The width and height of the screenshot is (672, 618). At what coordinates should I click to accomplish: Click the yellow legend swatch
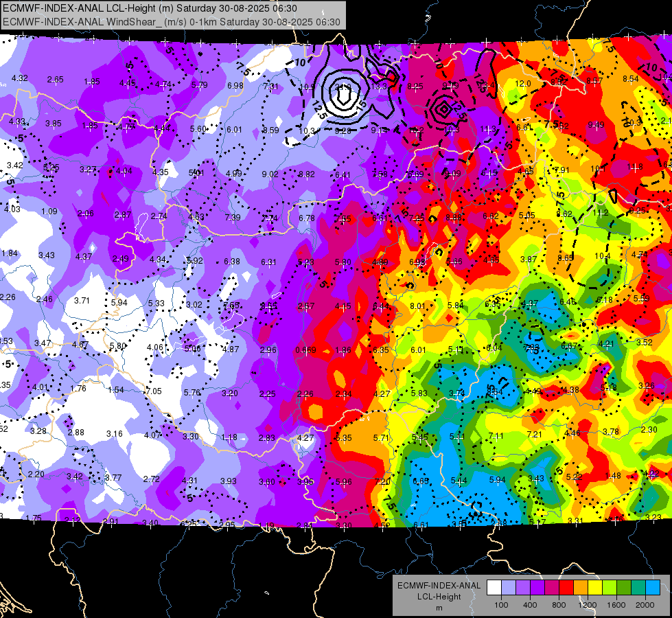tap(595, 588)
